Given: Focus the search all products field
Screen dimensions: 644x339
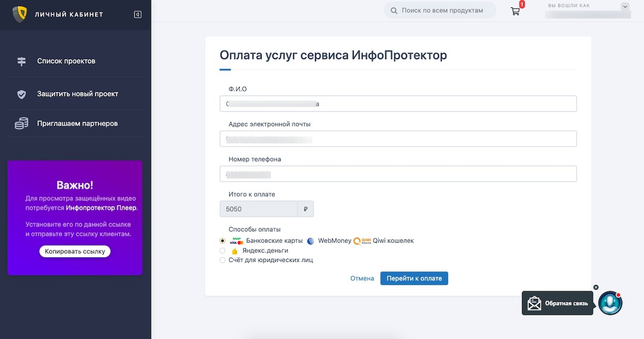Looking at the screenshot, I should pyautogui.click(x=440, y=11).
